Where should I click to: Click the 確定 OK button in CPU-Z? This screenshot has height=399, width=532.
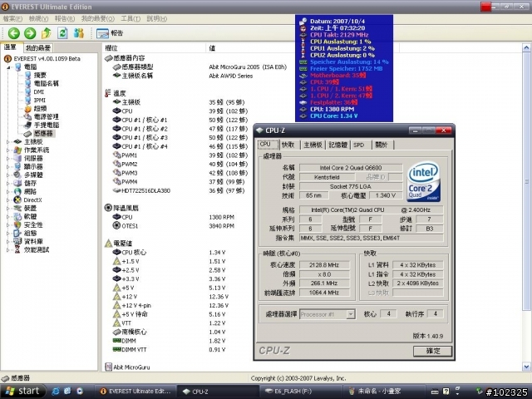click(432, 351)
